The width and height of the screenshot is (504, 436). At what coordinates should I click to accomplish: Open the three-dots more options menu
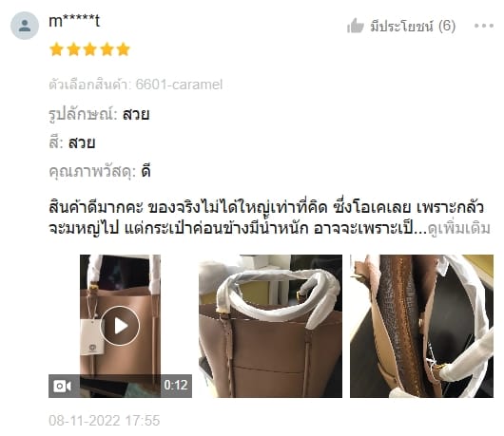[x=484, y=26]
